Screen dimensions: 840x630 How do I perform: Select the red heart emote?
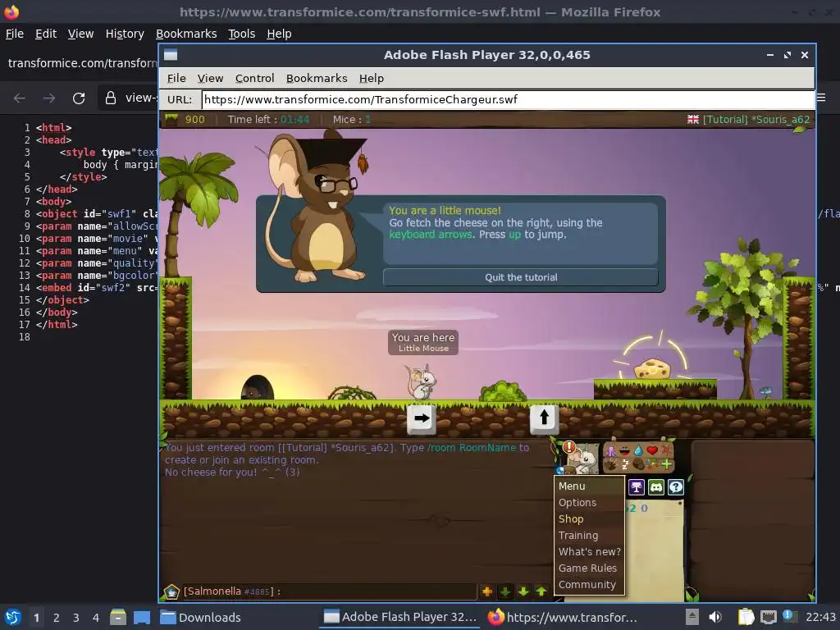click(x=652, y=450)
